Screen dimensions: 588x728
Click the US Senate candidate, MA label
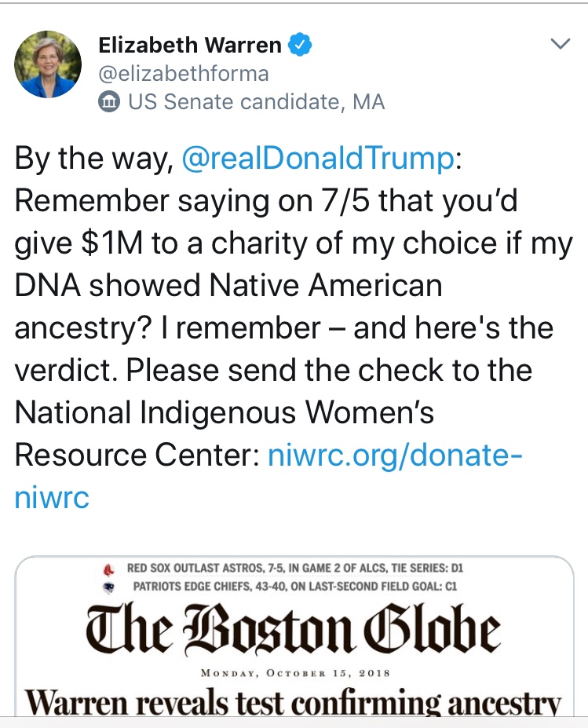(256, 102)
